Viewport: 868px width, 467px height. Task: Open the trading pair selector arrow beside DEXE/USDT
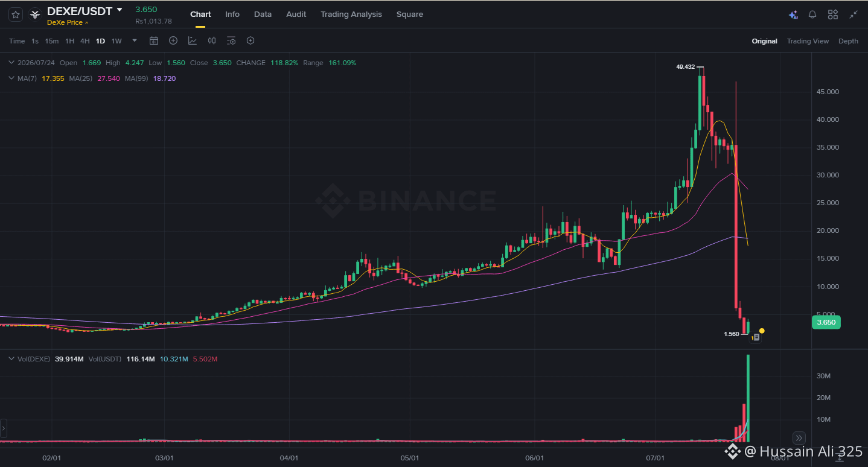tap(120, 10)
